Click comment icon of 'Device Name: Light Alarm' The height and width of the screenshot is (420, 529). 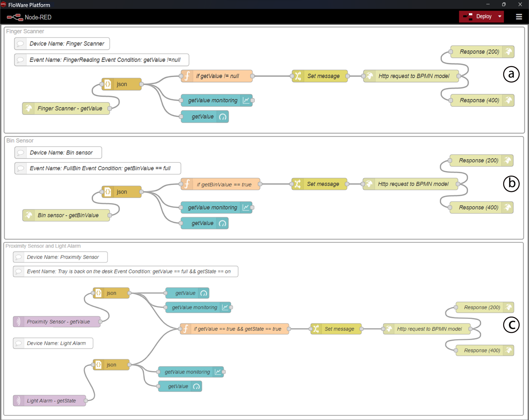(18, 343)
